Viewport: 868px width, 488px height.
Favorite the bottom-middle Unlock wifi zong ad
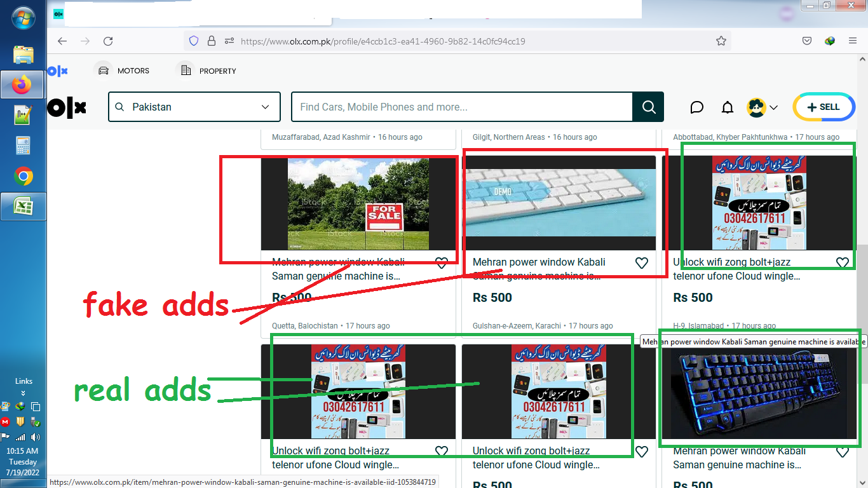pyautogui.click(x=642, y=452)
